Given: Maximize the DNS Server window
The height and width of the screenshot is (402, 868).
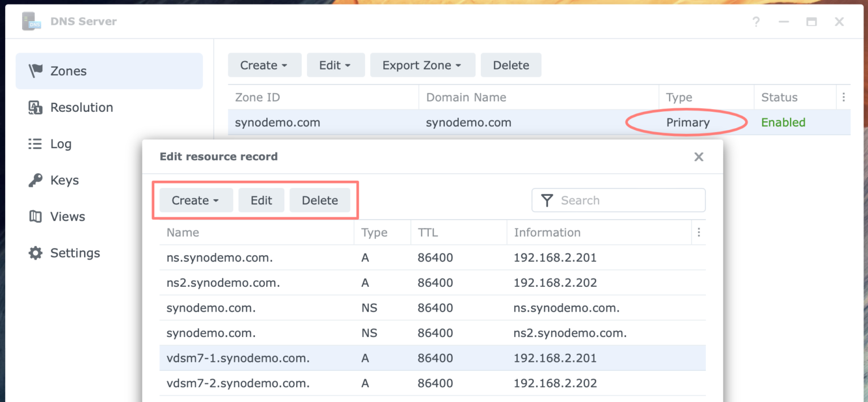Looking at the screenshot, I should (x=811, y=22).
